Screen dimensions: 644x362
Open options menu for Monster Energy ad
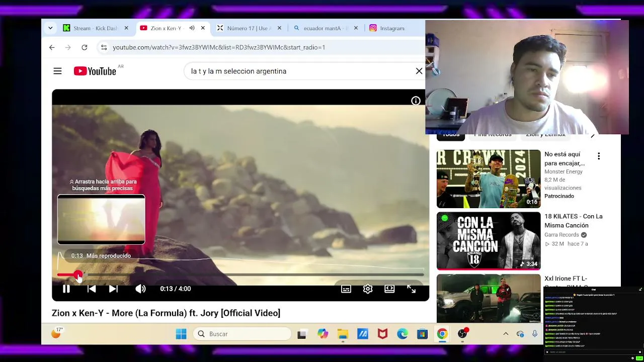(599, 156)
